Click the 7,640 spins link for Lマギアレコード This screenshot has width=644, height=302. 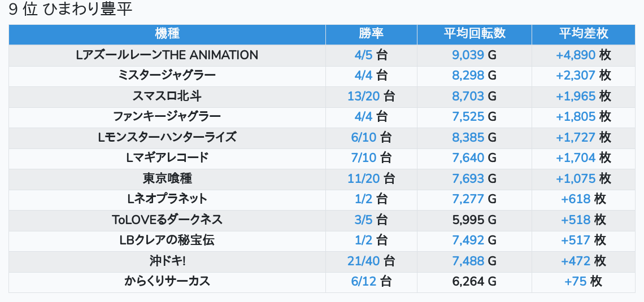(468, 158)
